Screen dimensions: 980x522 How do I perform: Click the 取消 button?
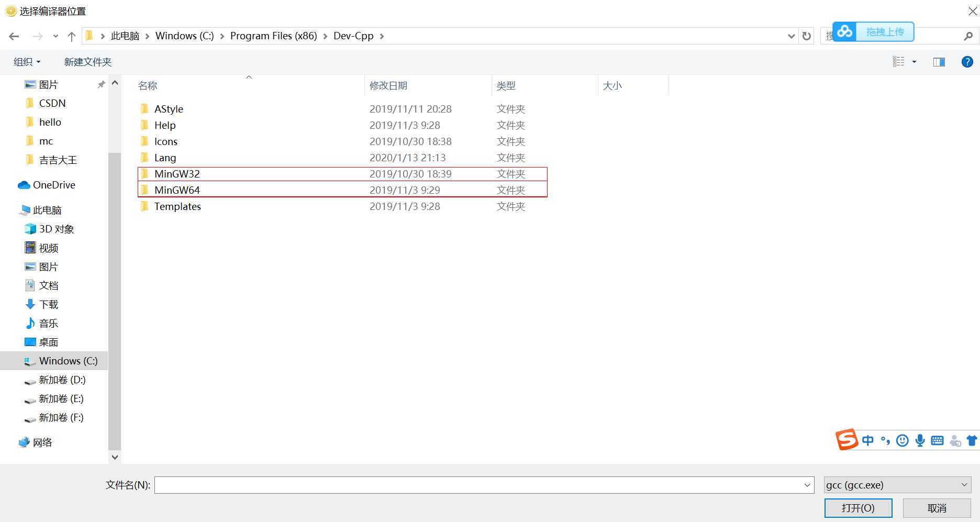click(937, 508)
